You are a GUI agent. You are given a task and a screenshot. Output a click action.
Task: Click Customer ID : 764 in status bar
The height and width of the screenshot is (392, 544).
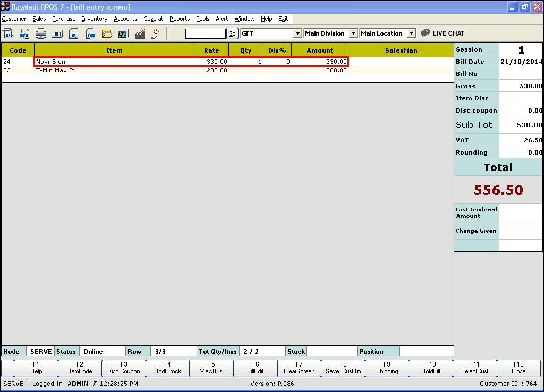(x=508, y=384)
